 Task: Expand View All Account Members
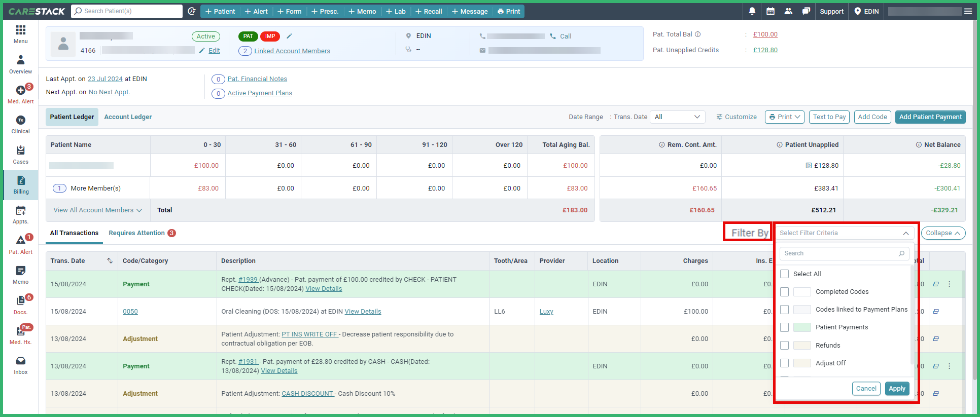point(98,210)
